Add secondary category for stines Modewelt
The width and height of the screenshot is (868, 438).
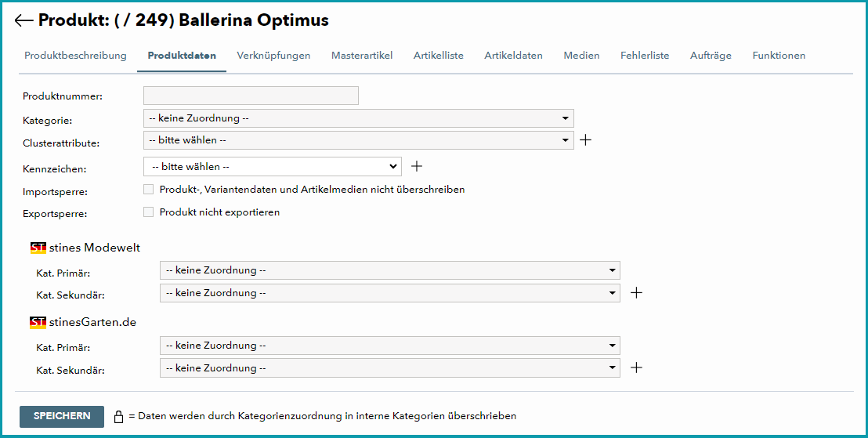pyautogui.click(x=637, y=293)
